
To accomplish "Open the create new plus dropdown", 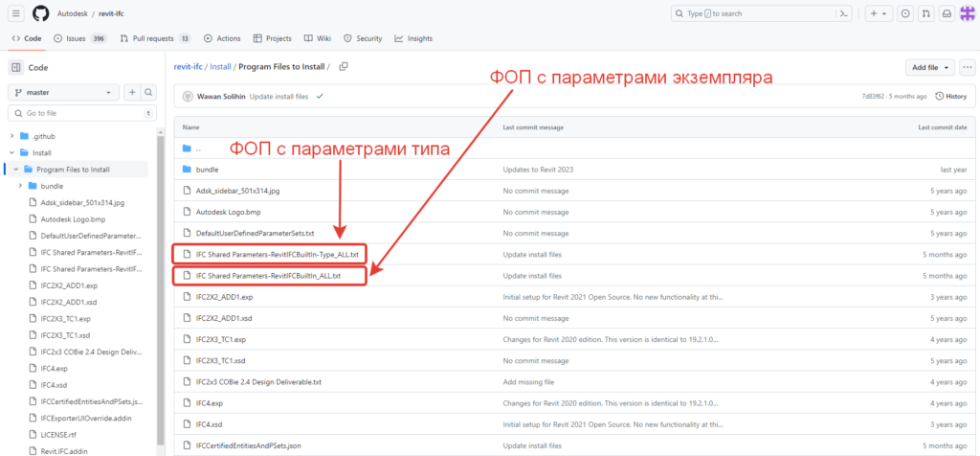I will point(879,13).
